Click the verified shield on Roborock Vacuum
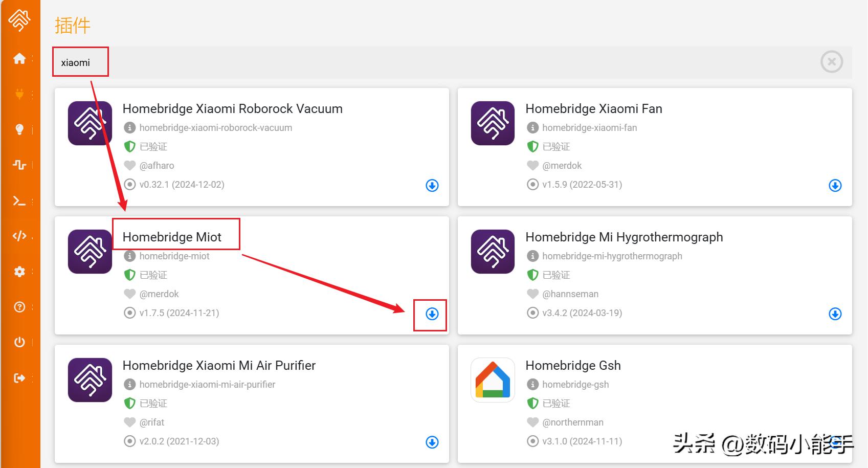This screenshot has width=868, height=468. tap(130, 147)
